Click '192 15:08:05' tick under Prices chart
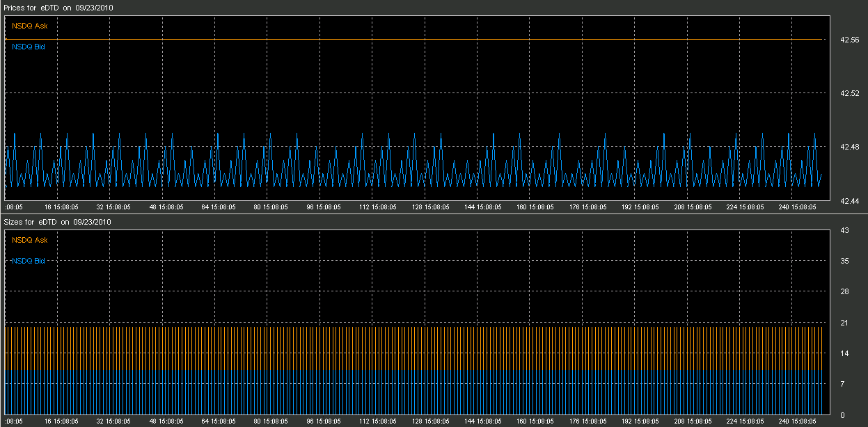This screenshot has width=868, height=427. click(x=640, y=207)
